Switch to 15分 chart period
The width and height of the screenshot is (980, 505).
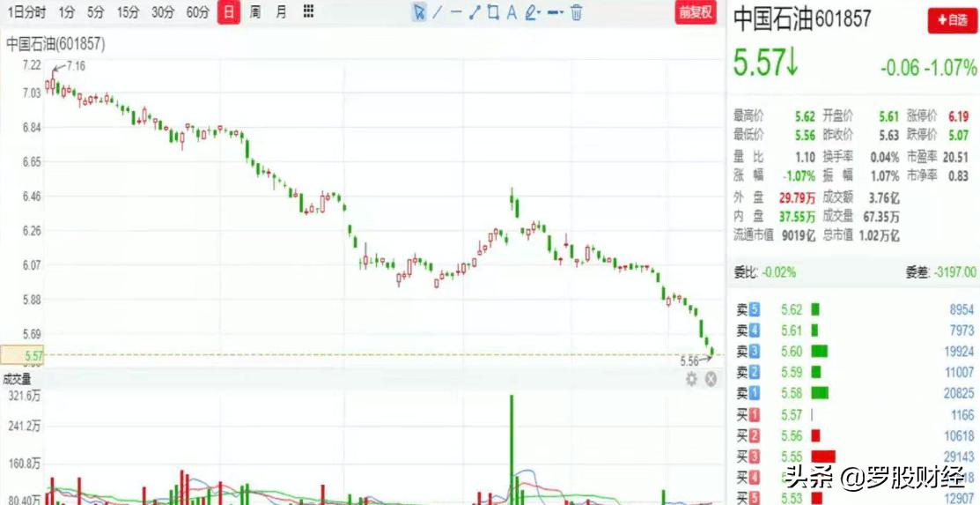129,11
